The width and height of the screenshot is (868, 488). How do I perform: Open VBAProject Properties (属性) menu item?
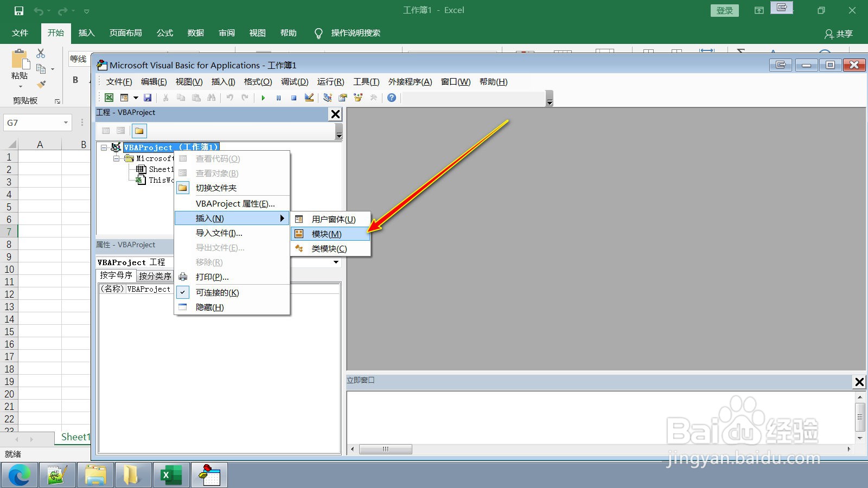tap(232, 203)
